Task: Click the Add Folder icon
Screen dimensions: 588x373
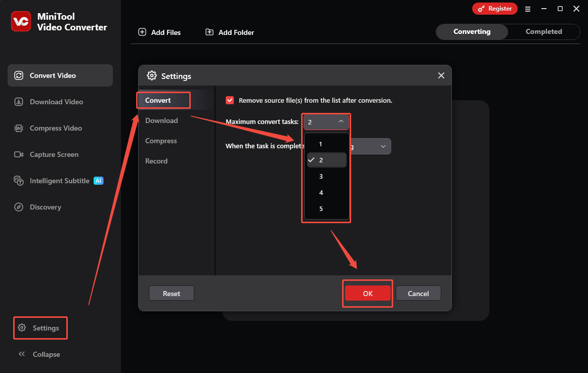Action: [x=209, y=32]
